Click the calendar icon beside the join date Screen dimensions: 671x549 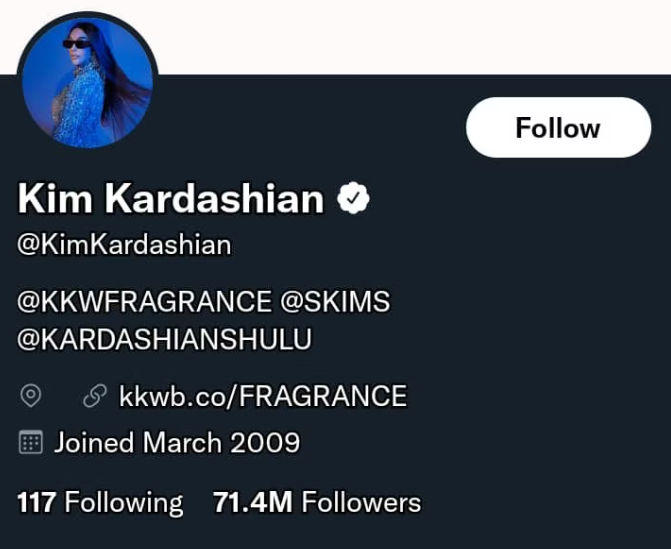pos(31,442)
